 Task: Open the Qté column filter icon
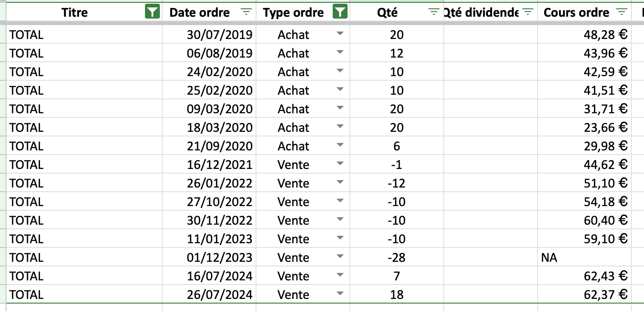point(434,13)
